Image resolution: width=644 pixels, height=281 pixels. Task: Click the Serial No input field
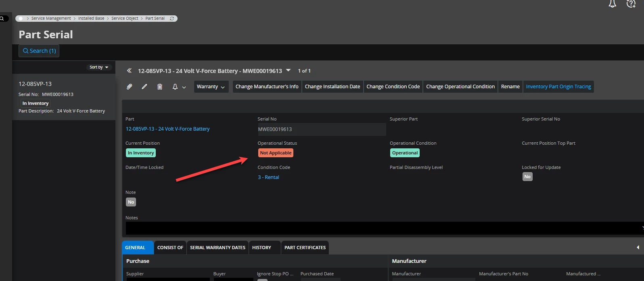[321, 129]
